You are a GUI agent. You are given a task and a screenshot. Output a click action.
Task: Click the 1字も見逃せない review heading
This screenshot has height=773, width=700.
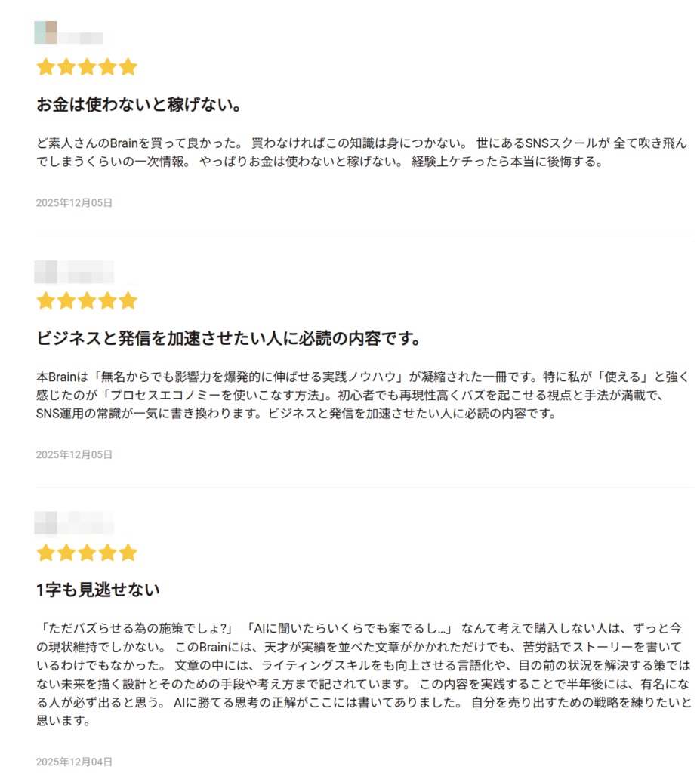98,590
